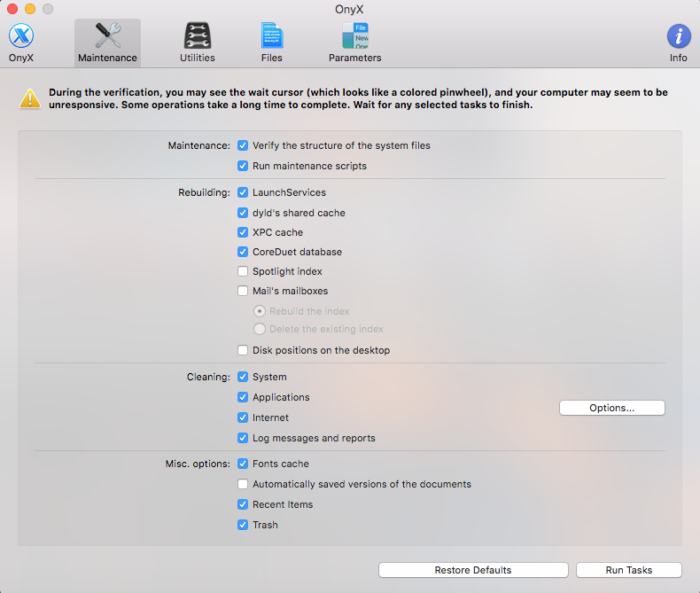700x593 pixels.
Task: Check Disk positions on the desktop
Action: [243, 350]
